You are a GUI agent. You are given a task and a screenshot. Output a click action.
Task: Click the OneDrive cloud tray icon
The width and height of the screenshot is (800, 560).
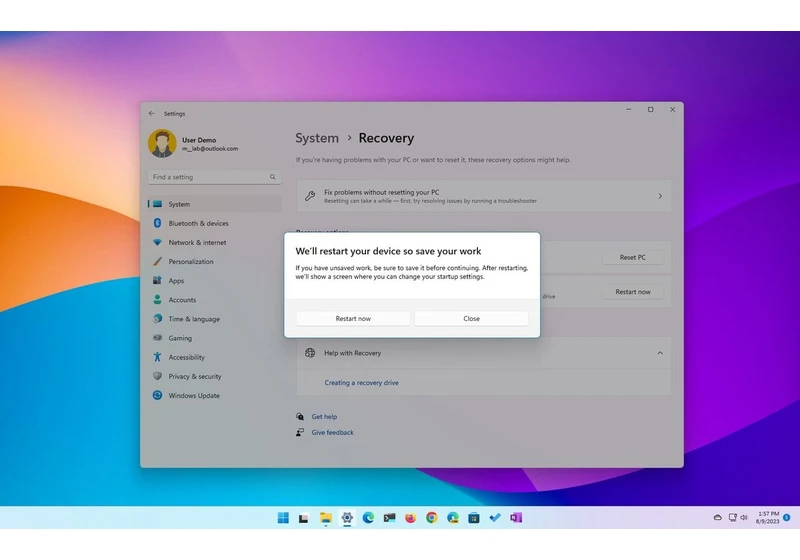pos(717,518)
